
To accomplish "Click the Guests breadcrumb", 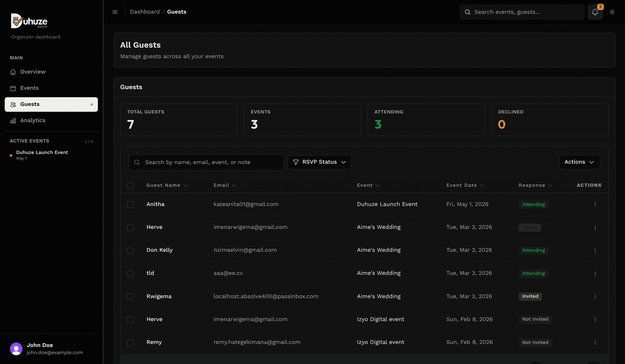I will 177,12.
